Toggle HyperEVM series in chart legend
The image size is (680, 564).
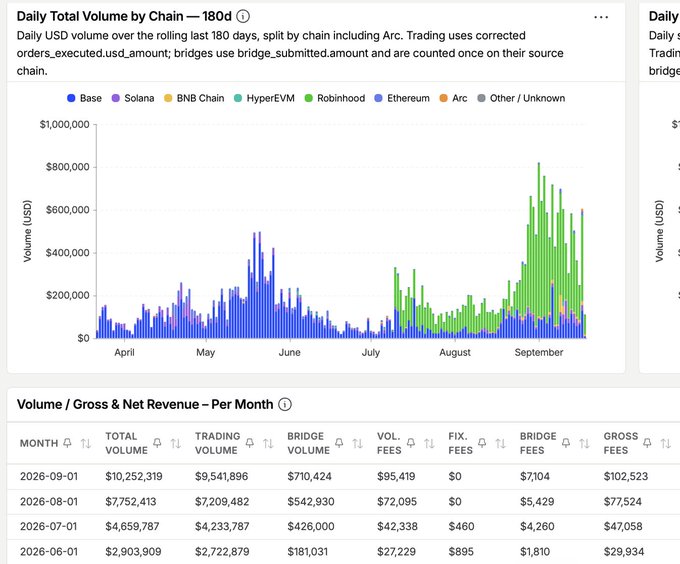tap(265, 98)
